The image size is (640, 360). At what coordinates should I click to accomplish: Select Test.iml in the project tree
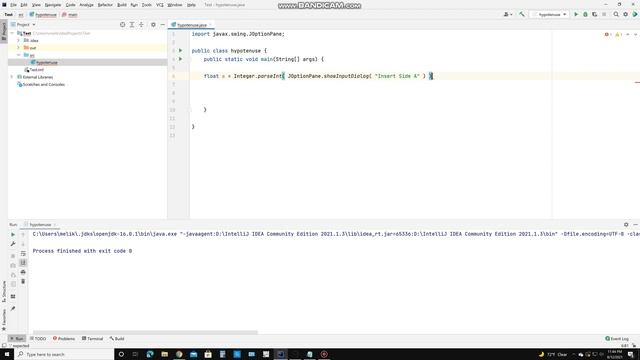pos(34,70)
